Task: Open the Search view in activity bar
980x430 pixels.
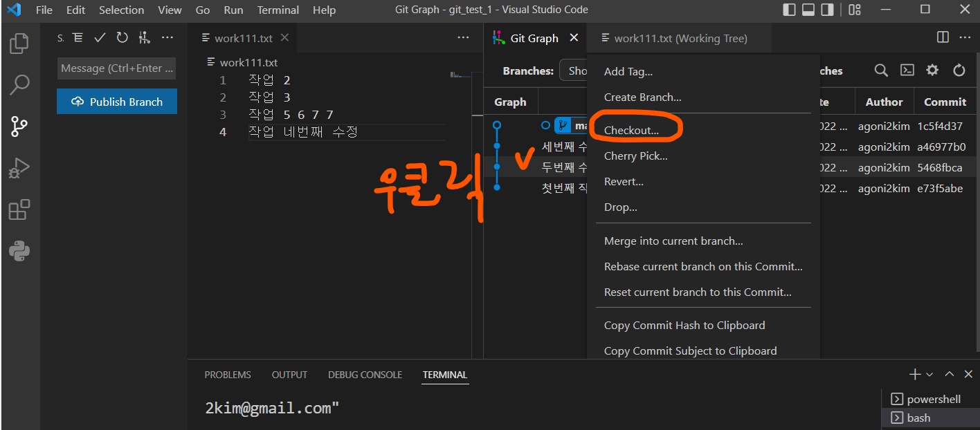Action: (19, 85)
